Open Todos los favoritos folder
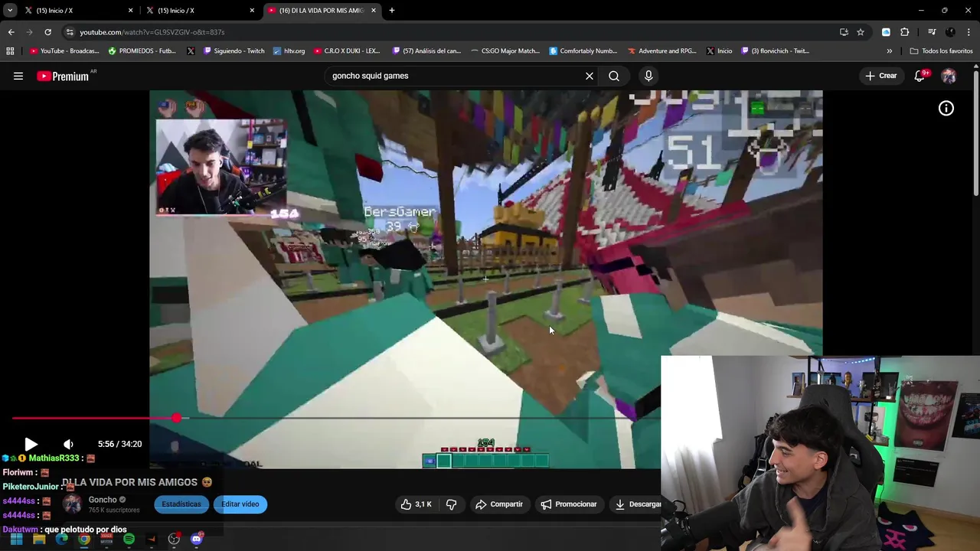The image size is (980, 551). coord(941,51)
